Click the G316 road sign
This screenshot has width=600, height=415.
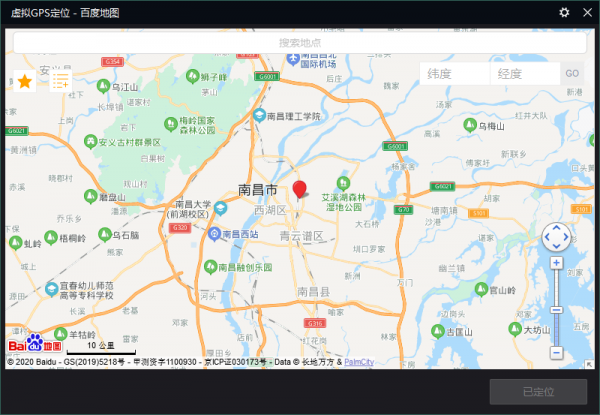[x=315, y=323]
